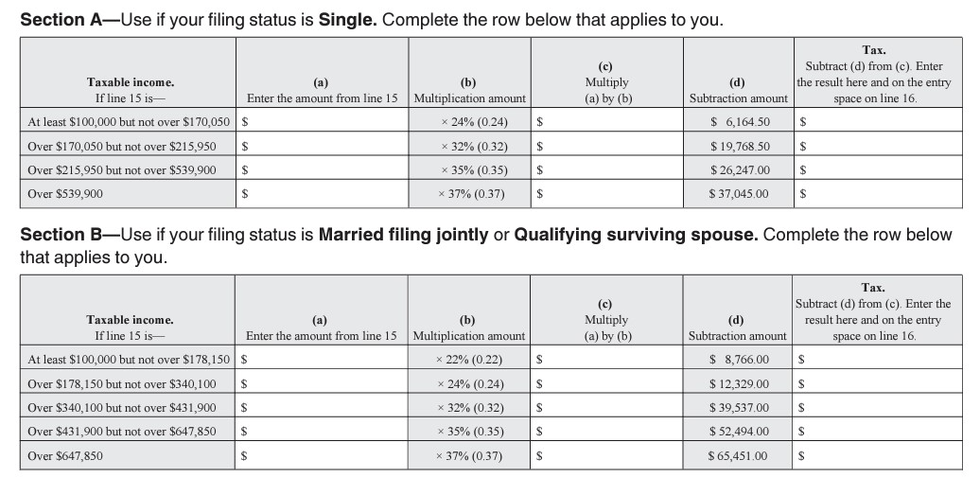Click Section B line 15 amount field, 22% row
Screen dimensions: 980x478
[326, 360]
